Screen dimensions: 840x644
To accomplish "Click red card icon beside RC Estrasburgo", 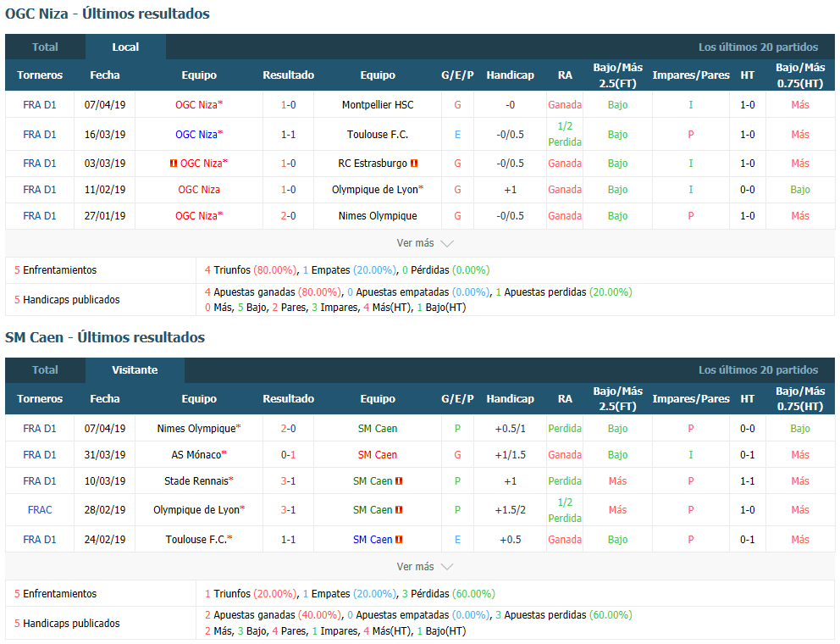I will tap(414, 163).
